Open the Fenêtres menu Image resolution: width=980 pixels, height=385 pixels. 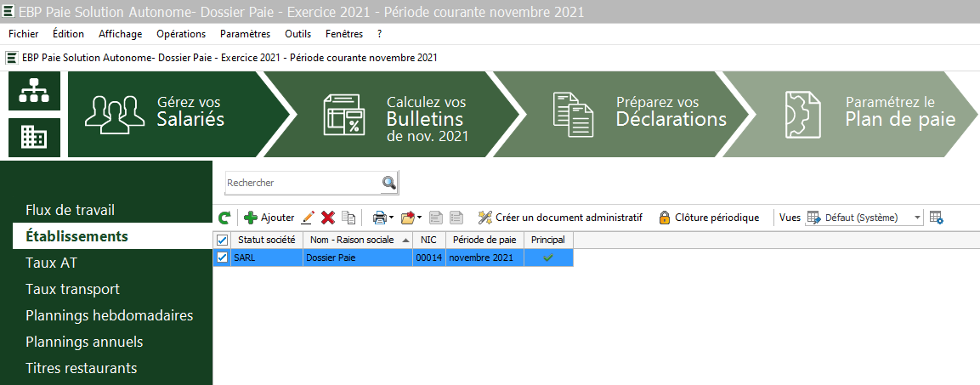click(343, 34)
